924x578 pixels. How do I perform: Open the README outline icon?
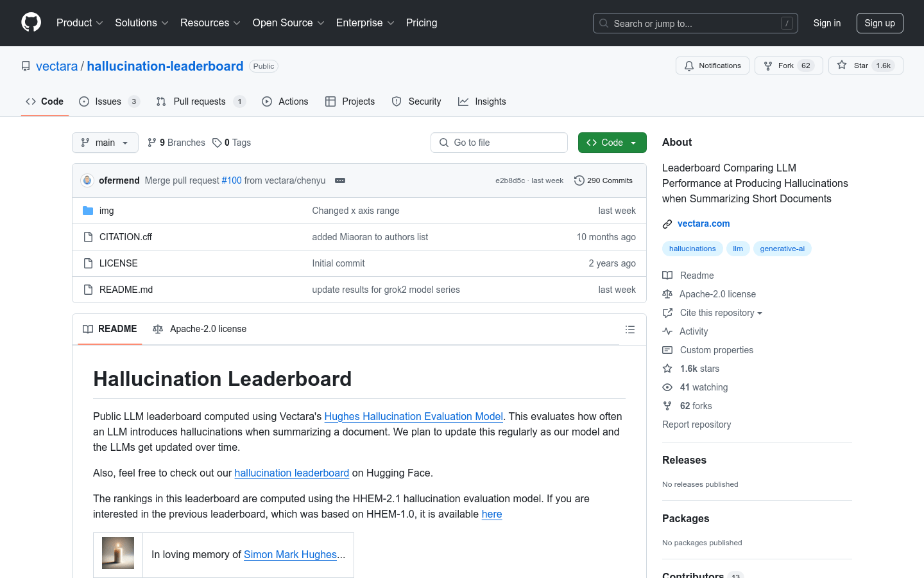click(x=630, y=329)
